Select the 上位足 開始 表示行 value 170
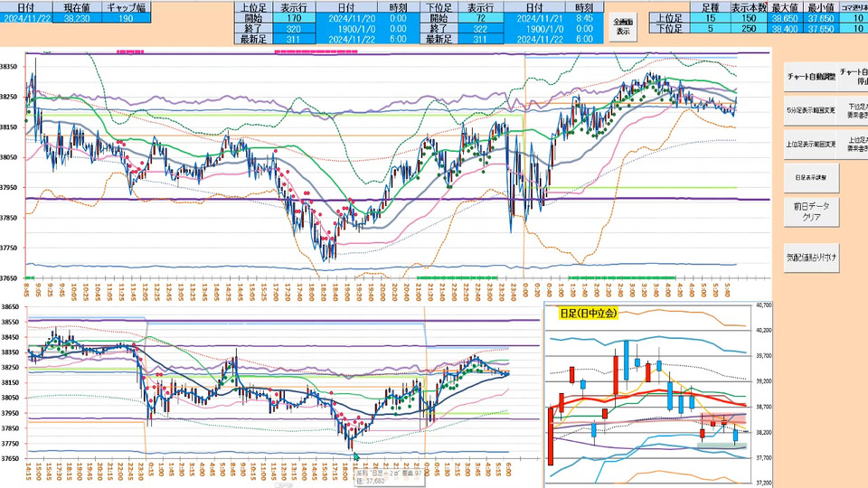 (x=294, y=18)
